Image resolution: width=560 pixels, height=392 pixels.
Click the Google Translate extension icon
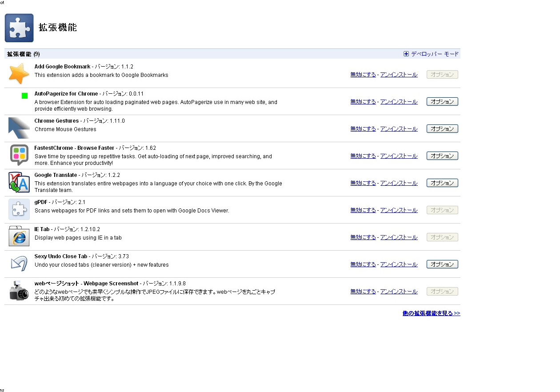tap(19, 182)
